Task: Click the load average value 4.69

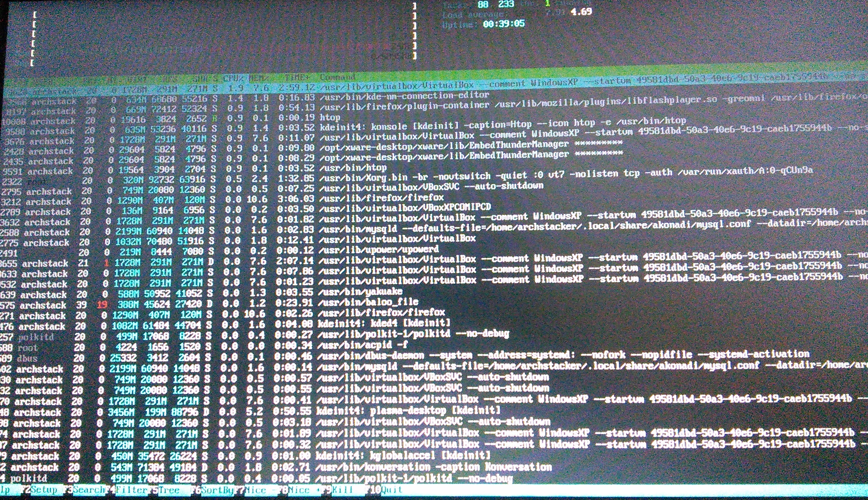Action: point(581,12)
